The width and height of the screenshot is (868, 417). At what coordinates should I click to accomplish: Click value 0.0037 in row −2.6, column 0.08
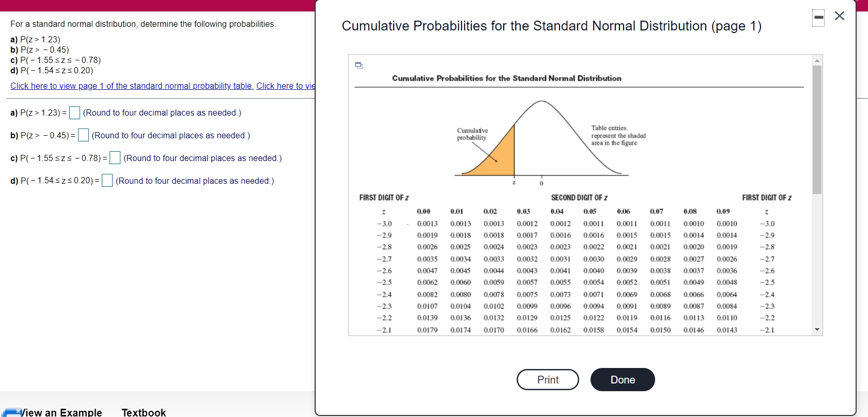pyautogui.click(x=693, y=271)
